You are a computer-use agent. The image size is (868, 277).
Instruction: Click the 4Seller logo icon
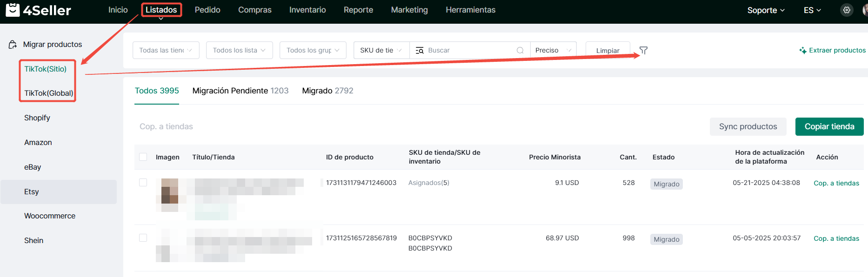pyautogui.click(x=13, y=10)
